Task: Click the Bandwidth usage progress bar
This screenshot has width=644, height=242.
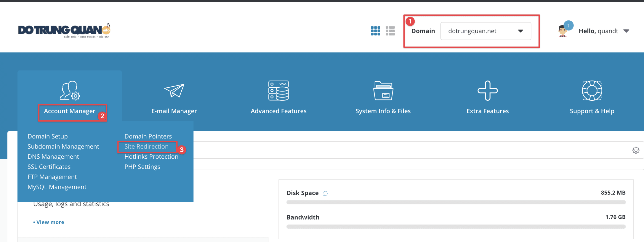Action: pos(455,226)
